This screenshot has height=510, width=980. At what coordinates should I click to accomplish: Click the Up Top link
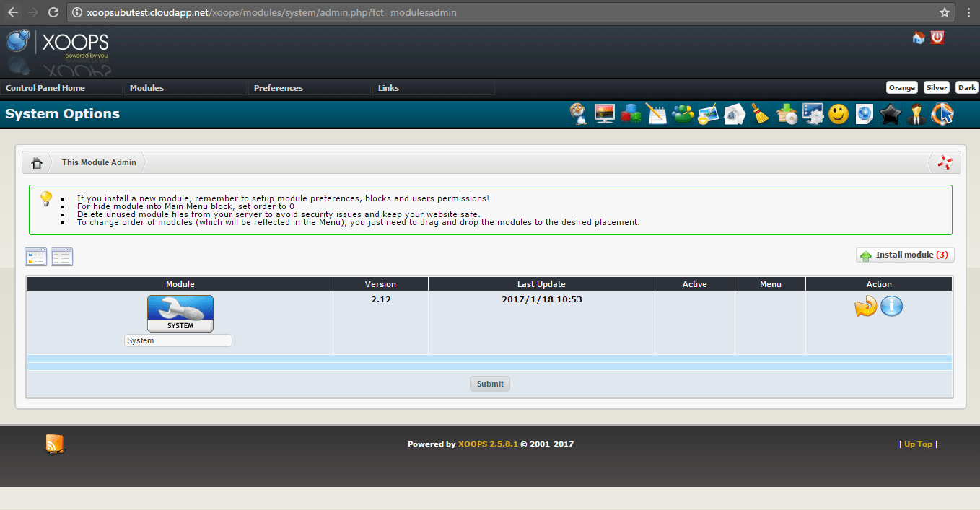(x=918, y=444)
